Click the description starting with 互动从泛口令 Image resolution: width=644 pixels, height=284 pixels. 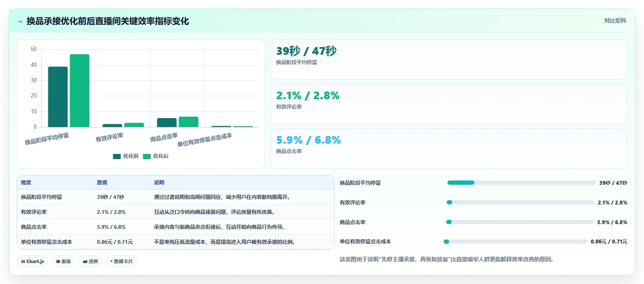click(x=215, y=212)
